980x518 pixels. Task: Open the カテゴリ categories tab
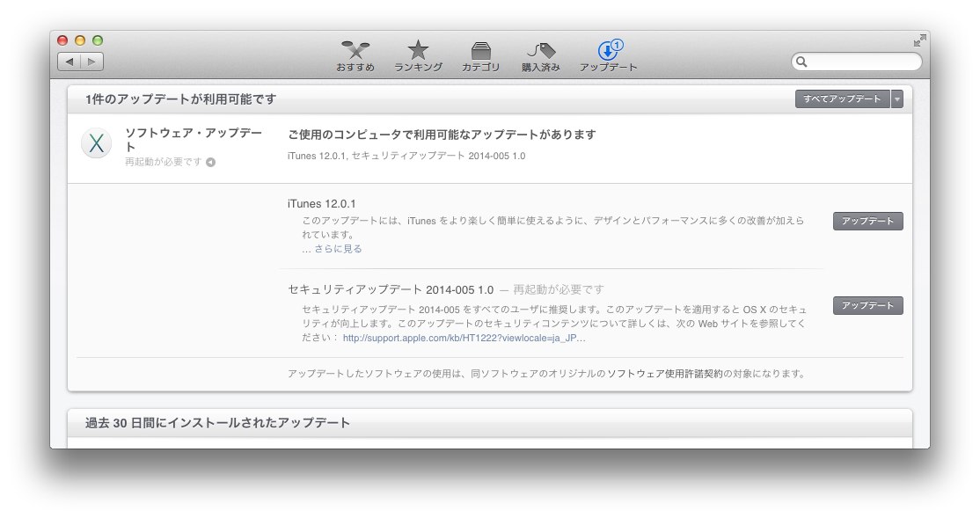click(480, 56)
